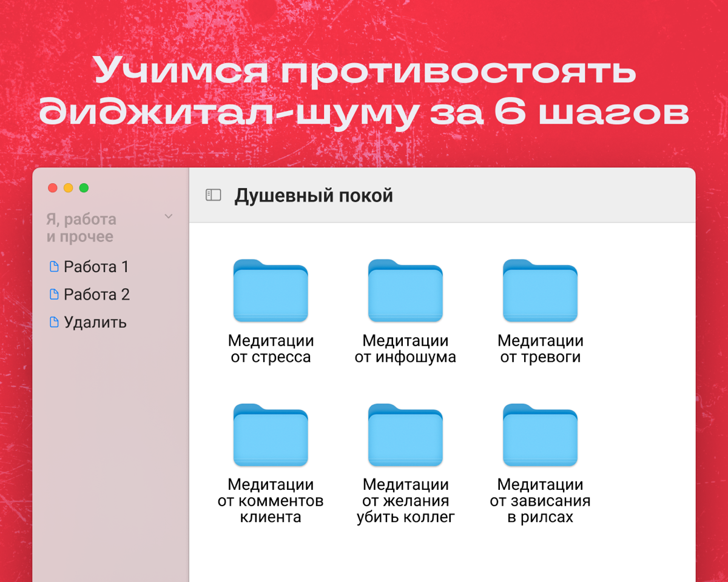This screenshot has height=582, width=728.
Task: Maximize the window with the green button
Action: [x=84, y=188]
